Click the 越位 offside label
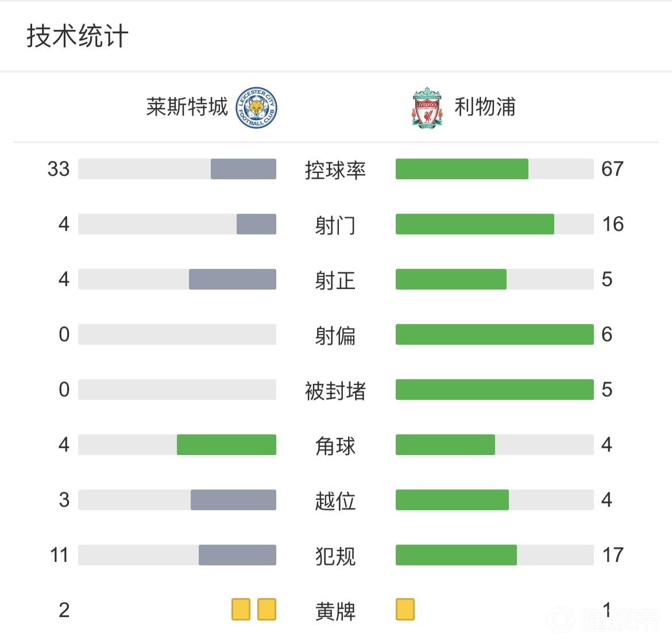672x640 pixels. [x=335, y=501]
